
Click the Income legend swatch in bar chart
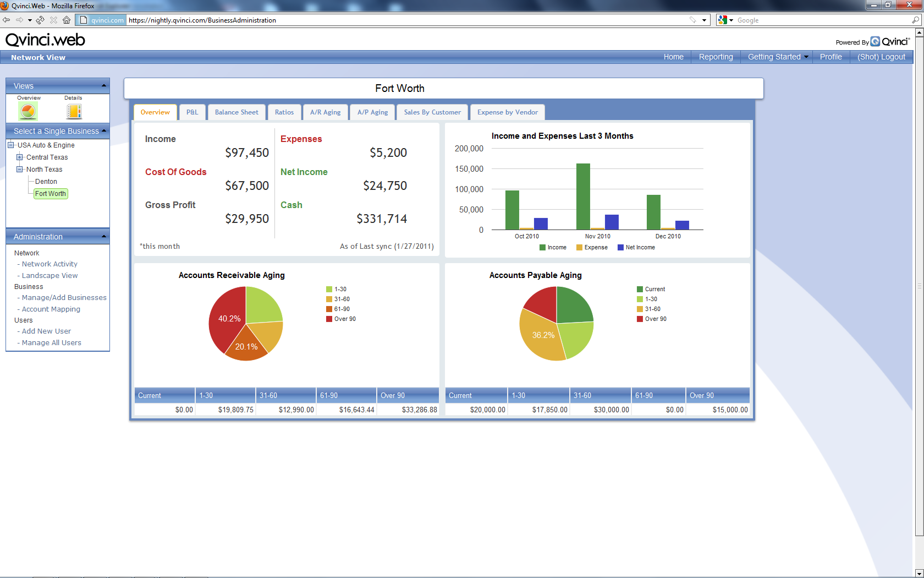pos(543,248)
